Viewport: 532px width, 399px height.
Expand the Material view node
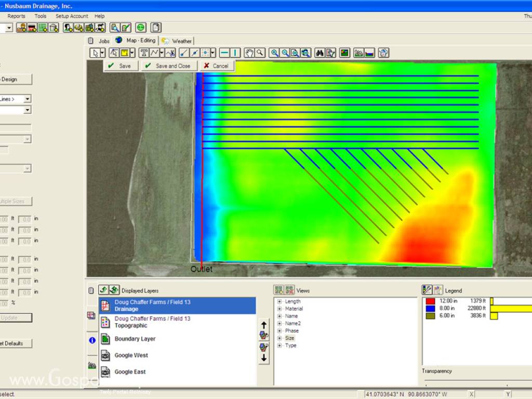pos(279,309)
